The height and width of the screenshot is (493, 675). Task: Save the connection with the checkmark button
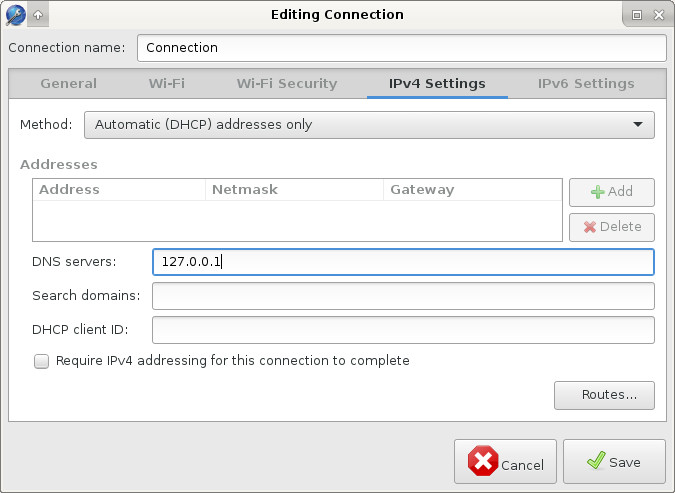[613, 462]
